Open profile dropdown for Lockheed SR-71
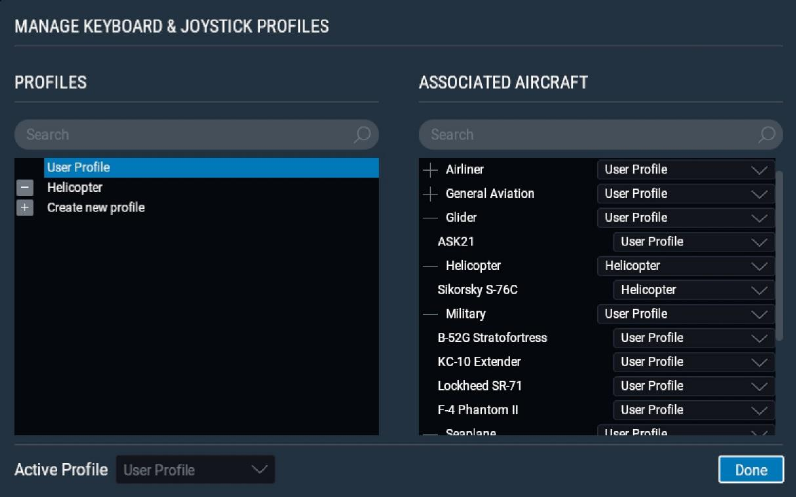 pos(693,386)
